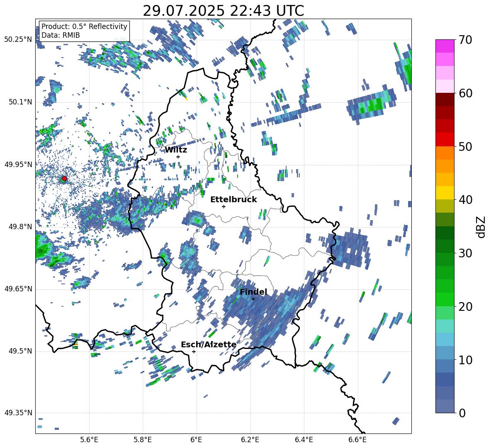Click the 6.2°E longitude label
Viewport: 491px width, 448px height.
[250, 440]
